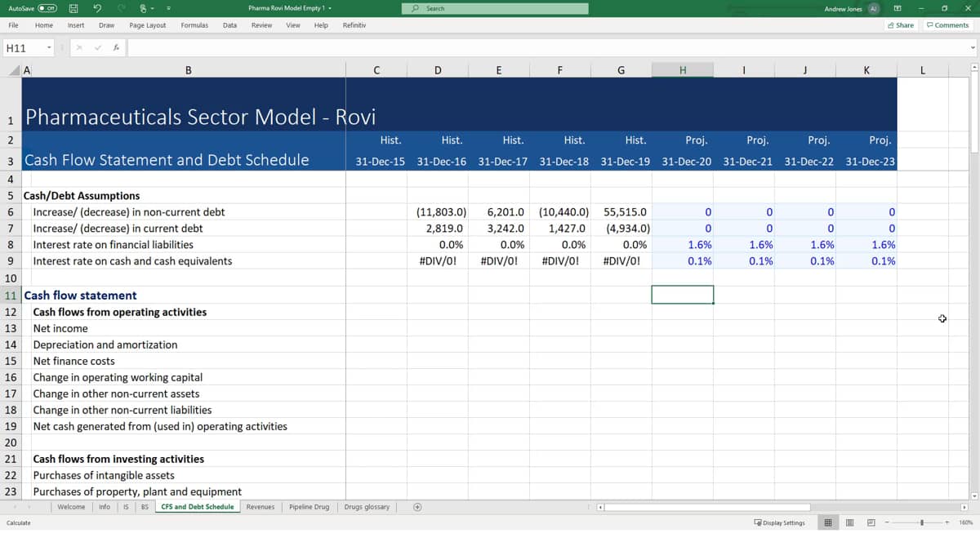This screenshot has height=551, width=980.
Task: Open the Page Layout tab
Action: [x=148, y=25]
